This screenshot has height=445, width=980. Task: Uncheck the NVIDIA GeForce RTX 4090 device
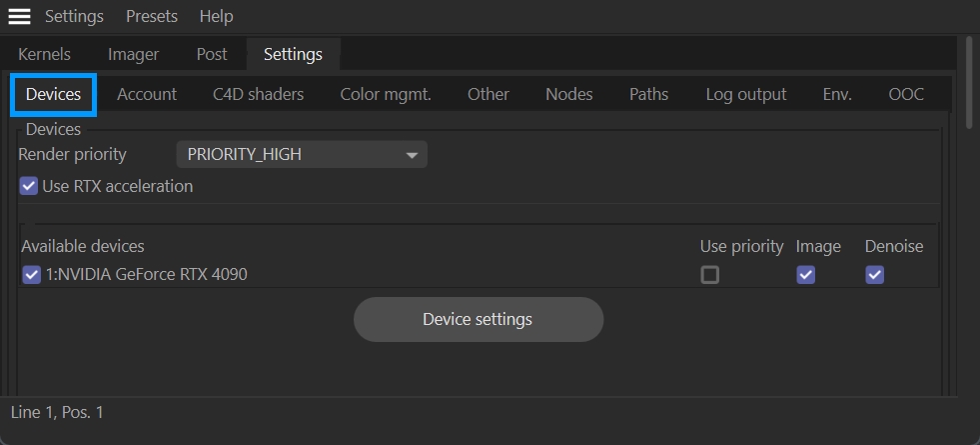32,274
